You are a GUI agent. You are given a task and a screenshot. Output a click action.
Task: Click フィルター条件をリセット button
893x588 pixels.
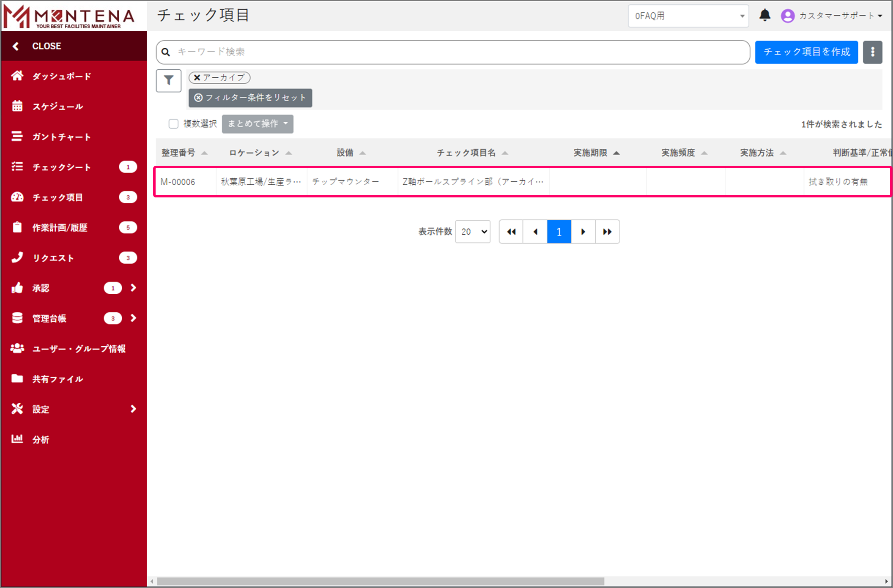click(250, 98)
